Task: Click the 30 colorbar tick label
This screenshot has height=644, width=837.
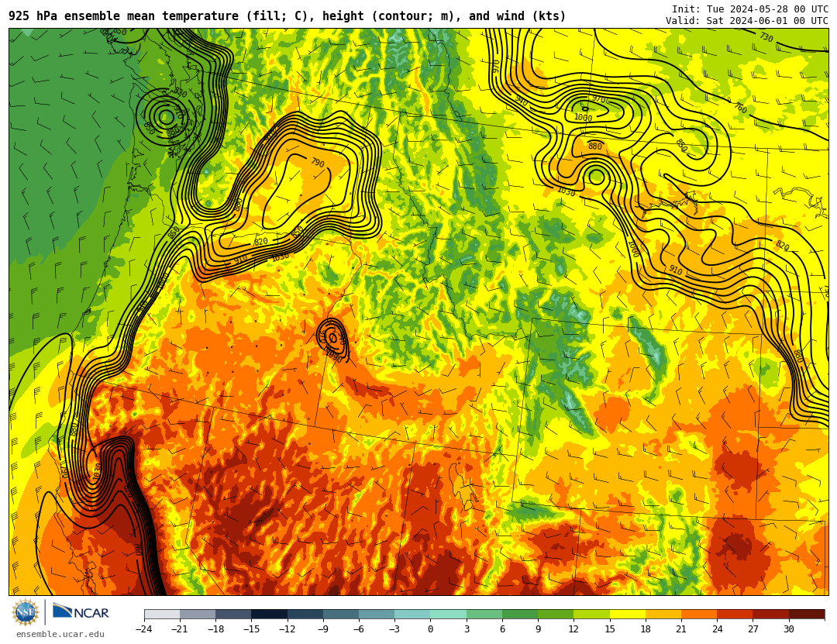Action: (x=788, y=629)
